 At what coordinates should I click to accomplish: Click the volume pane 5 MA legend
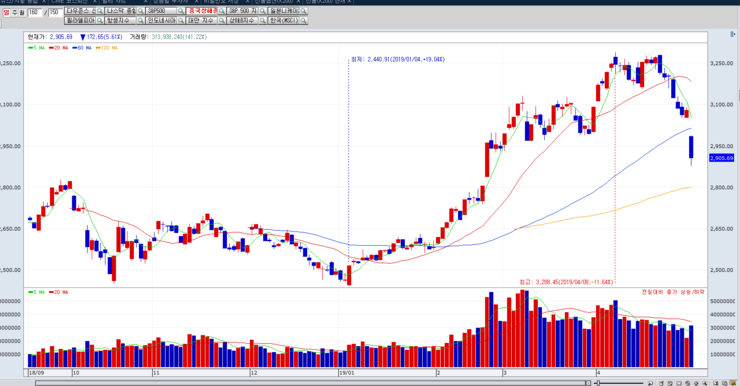click(x=36, y=292)
